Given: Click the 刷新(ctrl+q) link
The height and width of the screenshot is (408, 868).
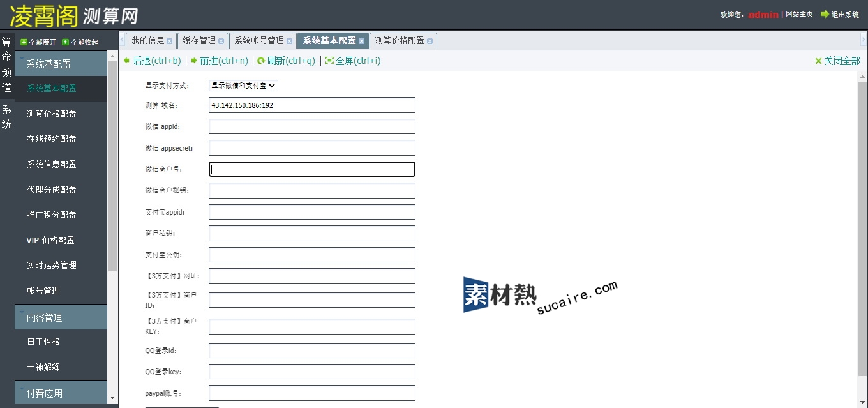Looking at the screenshot, I should coord(291,61).
